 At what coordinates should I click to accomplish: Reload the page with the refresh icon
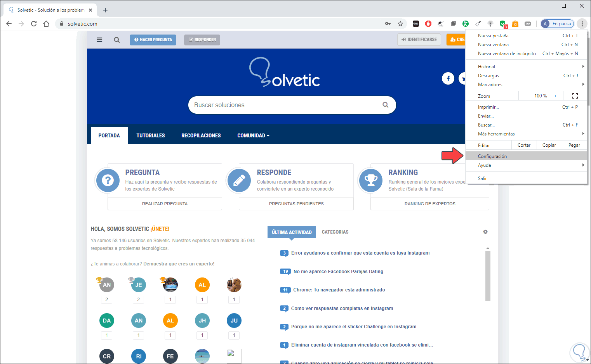[34, 24]
